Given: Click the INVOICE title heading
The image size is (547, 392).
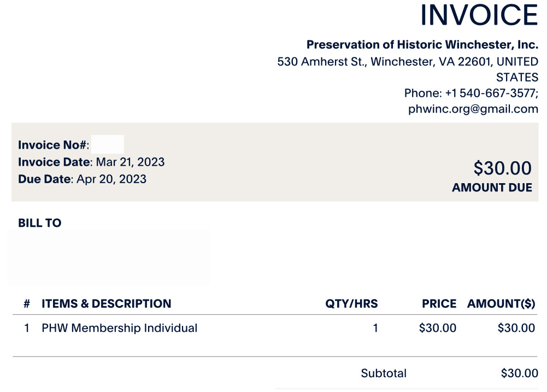Looking at the screenshot, I should pyautogui.click(x=479, y=15).
